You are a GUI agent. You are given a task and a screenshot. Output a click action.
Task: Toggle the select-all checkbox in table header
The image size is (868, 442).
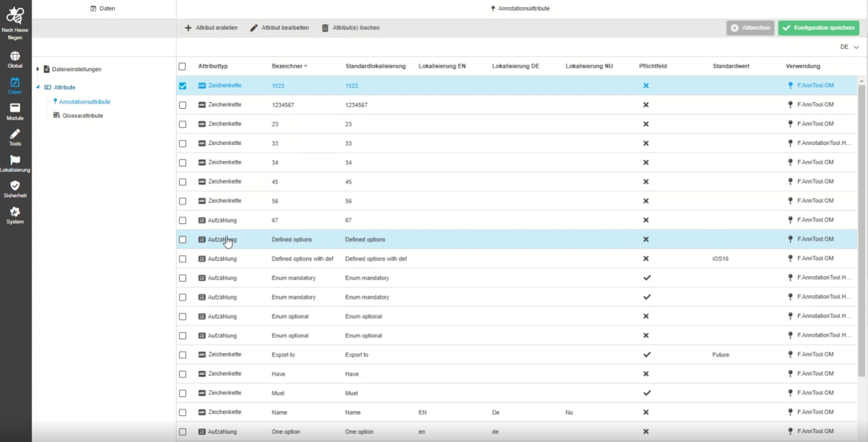(x=183, y=67)
